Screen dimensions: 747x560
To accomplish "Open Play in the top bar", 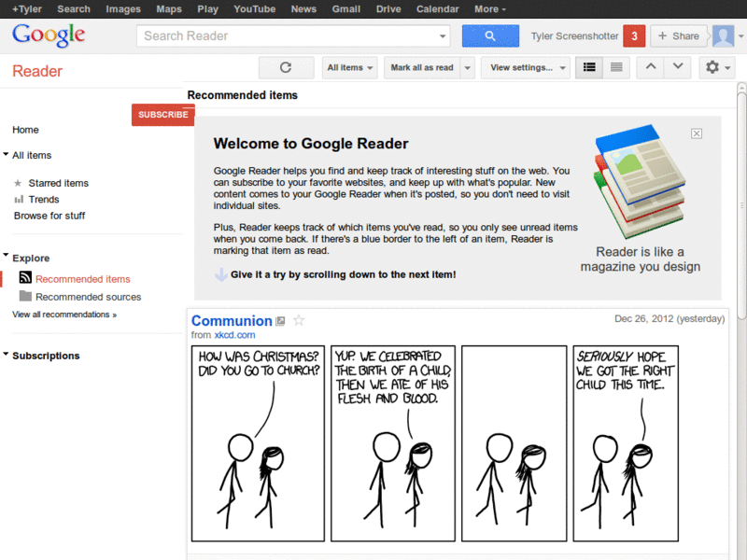I will [207, 9].
